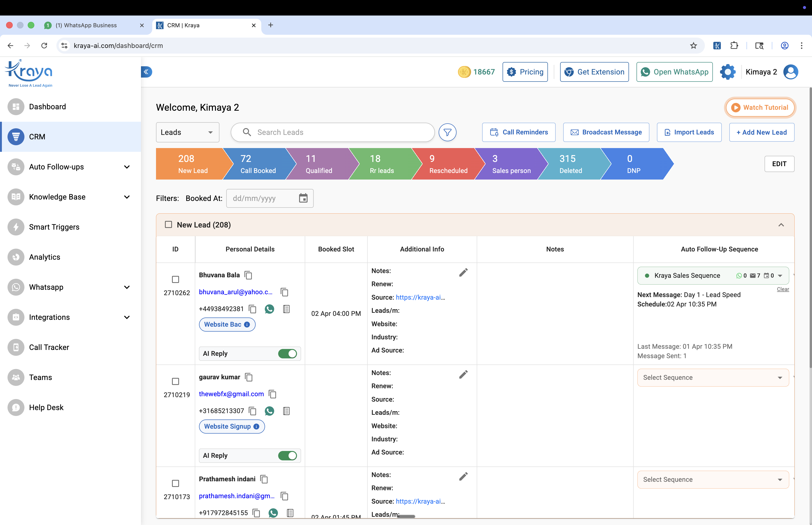
Task: Click WhatsApp icon next to Bhuvana Bala's phone
Action: [269, 309]
